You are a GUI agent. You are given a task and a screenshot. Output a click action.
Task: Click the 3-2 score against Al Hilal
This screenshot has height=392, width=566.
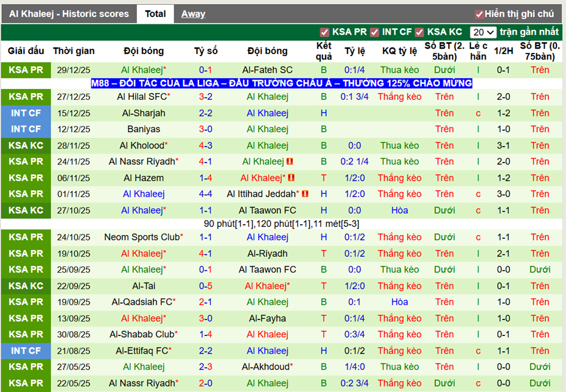pyautogui.click(x=205, y=97)
